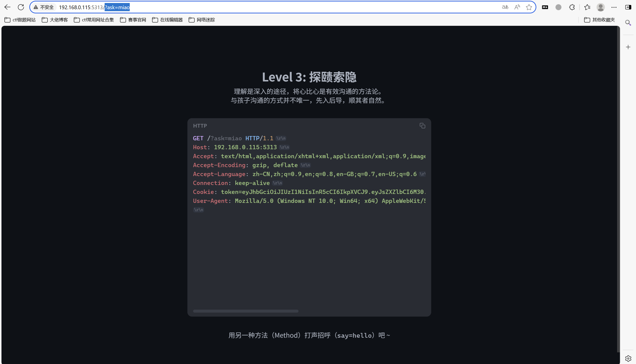Start read aloud from address bar

(517, 7)
